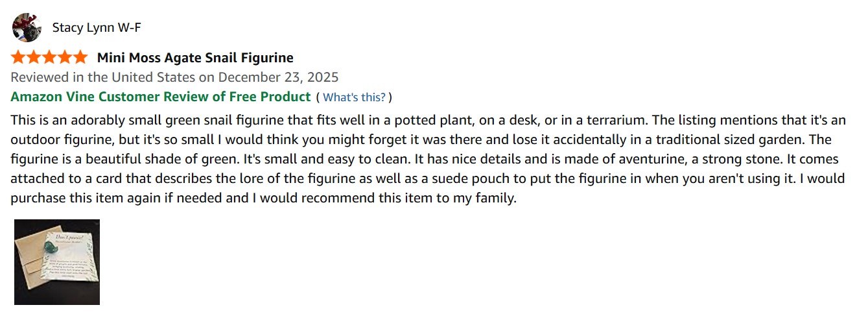The image size is (868, 316).
Task: Click the fourth star of the rating
Action: coord(65,57)
